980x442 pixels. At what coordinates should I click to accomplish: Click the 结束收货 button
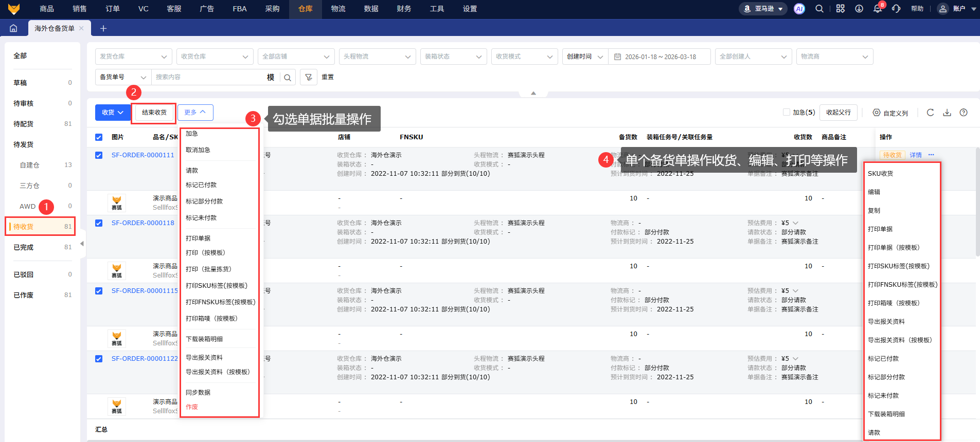tap(154, 113)
